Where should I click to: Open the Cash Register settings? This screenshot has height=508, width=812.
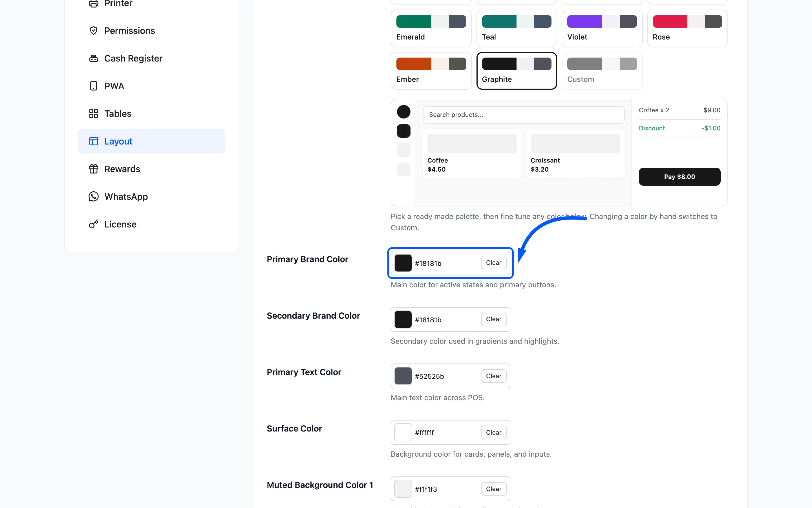pos(151,58)
